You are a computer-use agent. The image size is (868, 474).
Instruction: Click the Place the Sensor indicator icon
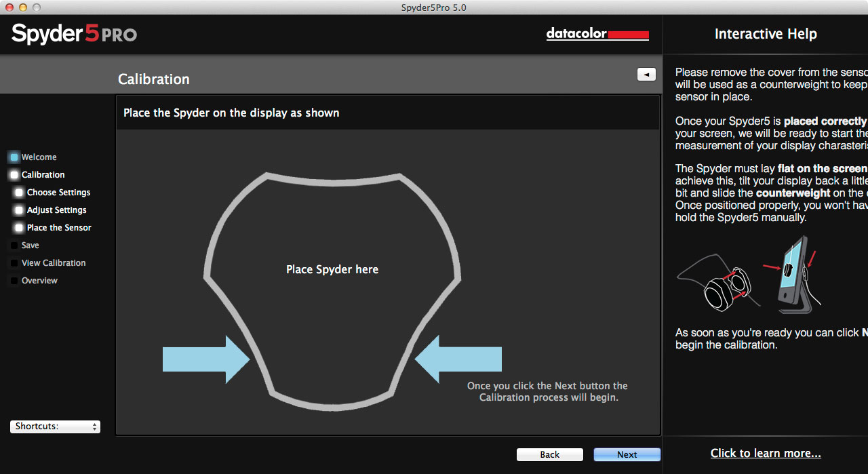[x=19, y=228]
